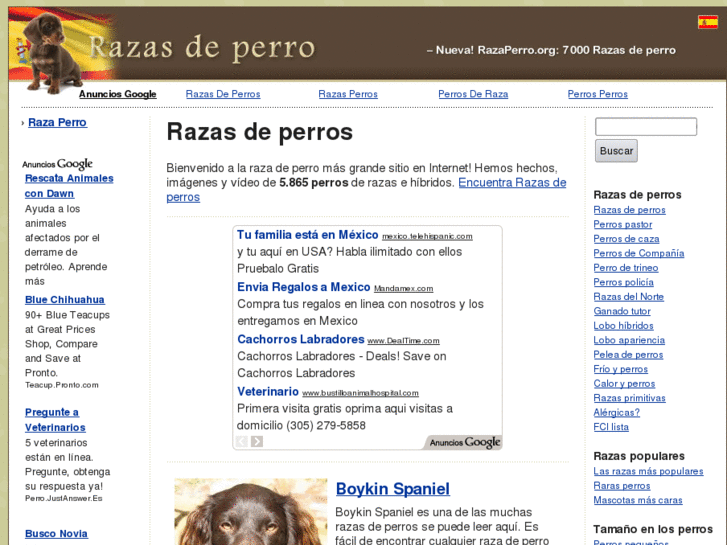Open the Perros de Compañía link

[639, 253]
